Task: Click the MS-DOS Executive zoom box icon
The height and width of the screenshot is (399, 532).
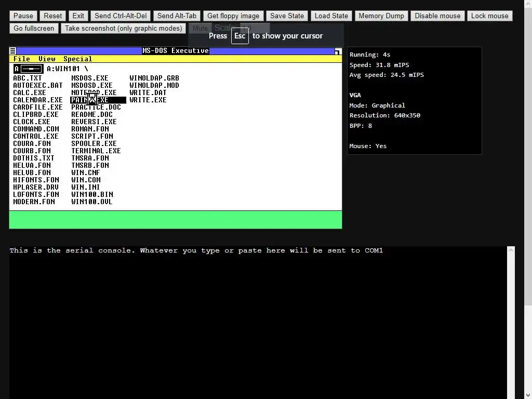Action: click(x=338, y=51)
